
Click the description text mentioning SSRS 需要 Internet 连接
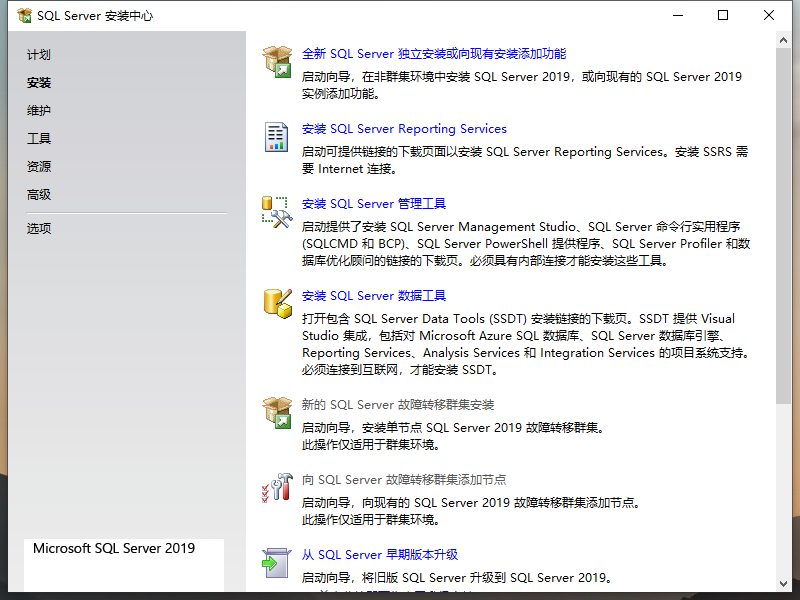click(524, 160)
